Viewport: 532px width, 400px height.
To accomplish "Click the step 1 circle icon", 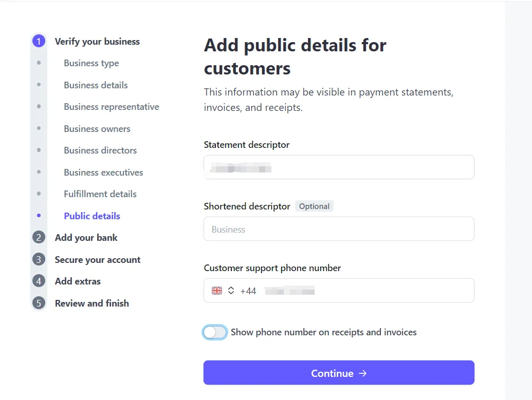I will click(x=39, y=42).
